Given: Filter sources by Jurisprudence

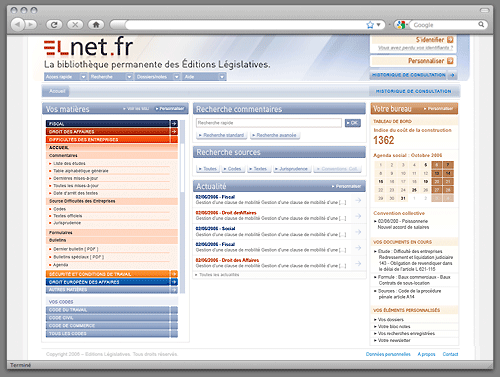Looking at the screenshot, I should pyautogui.click(x=292, y=169).
